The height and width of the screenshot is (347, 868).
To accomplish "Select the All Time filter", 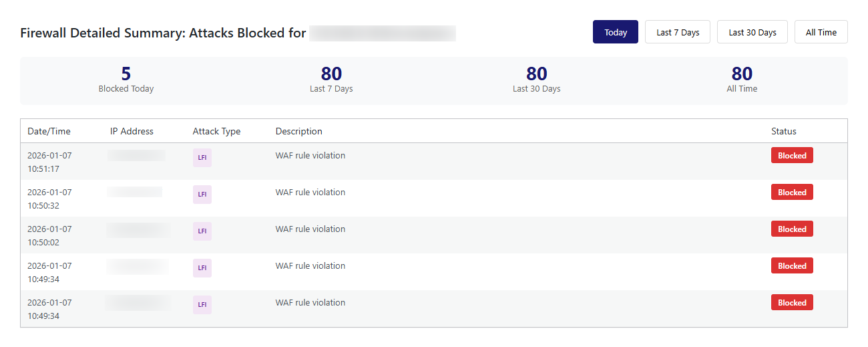I will coord(821,32).
